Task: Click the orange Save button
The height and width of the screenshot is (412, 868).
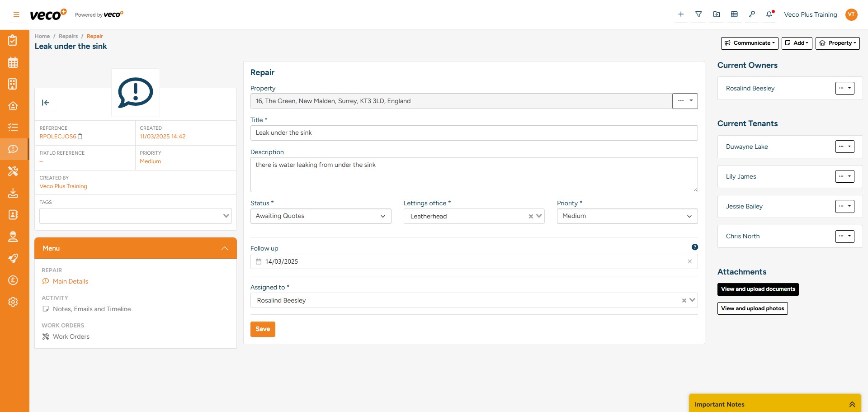Action: (x=263, y=329)
